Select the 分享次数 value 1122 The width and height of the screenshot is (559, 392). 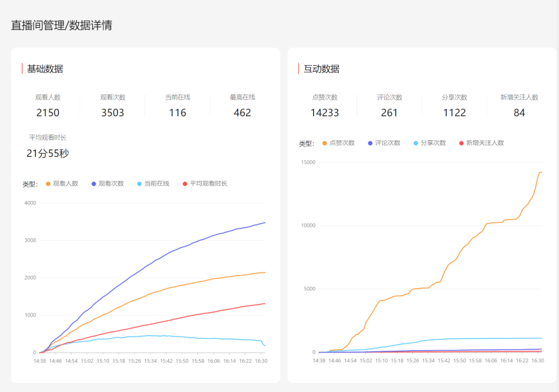[x=454, y=113]
